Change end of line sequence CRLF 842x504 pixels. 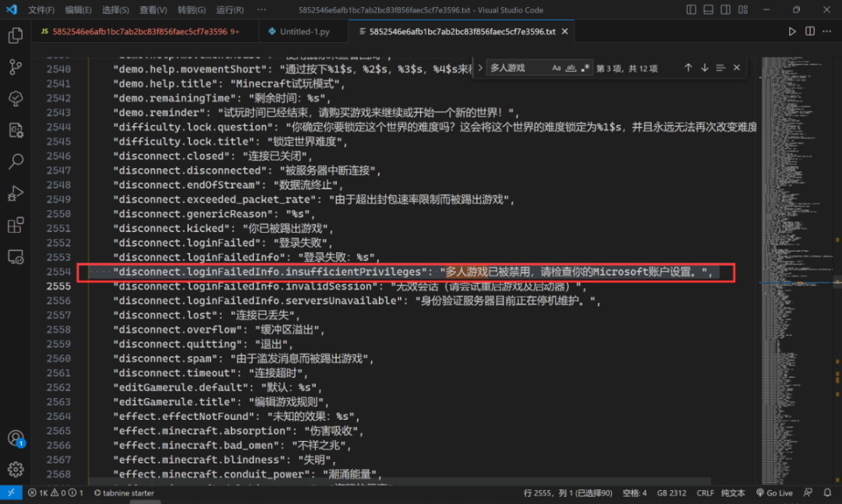705,493
